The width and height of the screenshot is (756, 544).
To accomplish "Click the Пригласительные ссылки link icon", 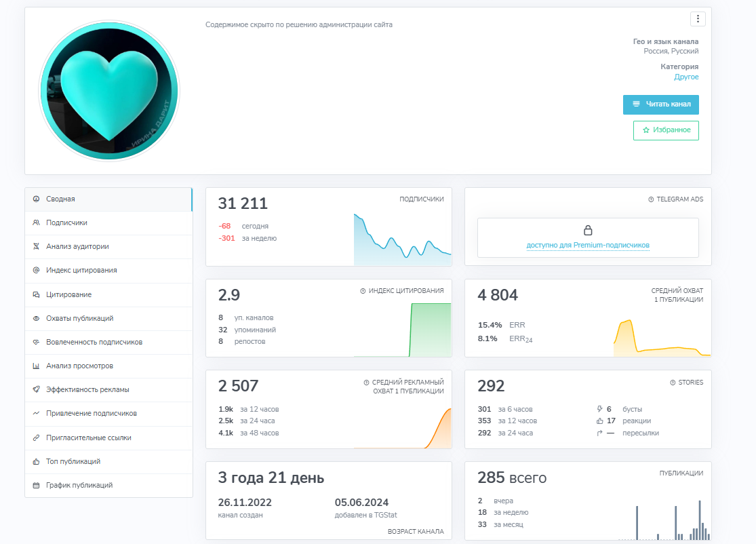I will click(36, 438).
